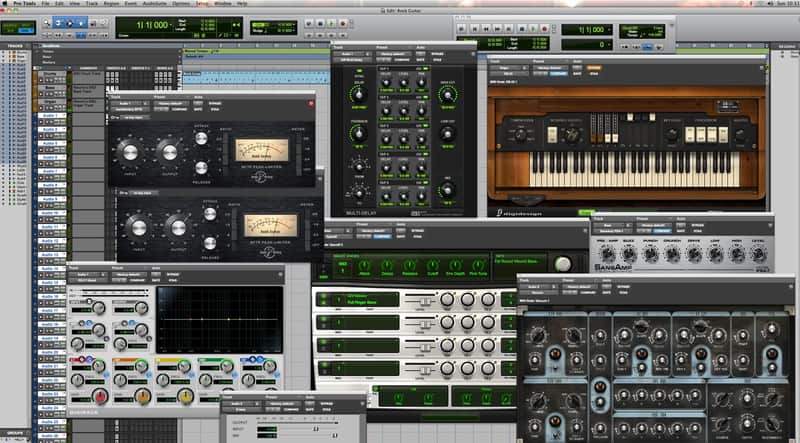Click the blue Compare button in organ window
Screen dimensions: 800x443
coord(560,74)
